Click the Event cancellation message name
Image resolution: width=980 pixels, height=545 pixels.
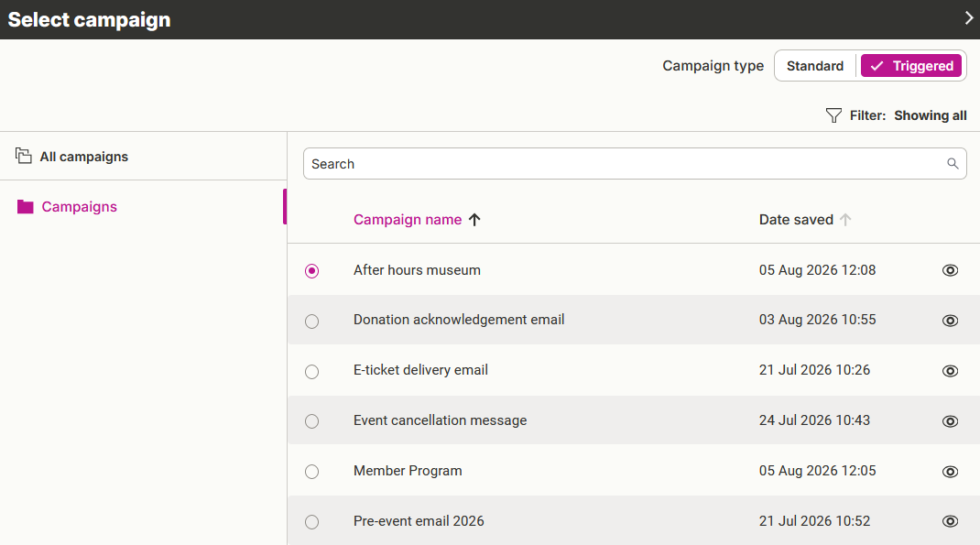[x=440, y=420]
